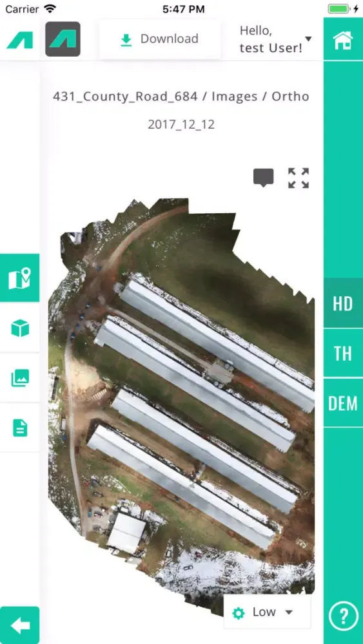
Task: Go to the home screen
Action: [343, 40]
